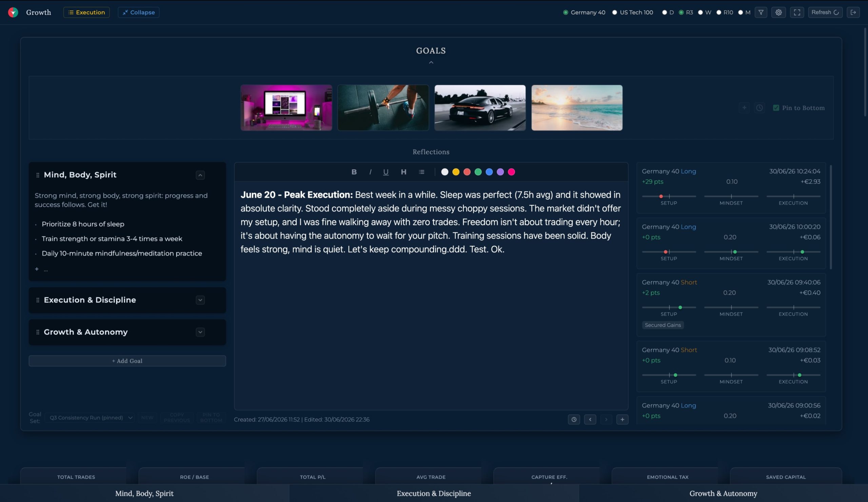
Task: Open the beach sunset vision image
Action: tap(577, 108)
